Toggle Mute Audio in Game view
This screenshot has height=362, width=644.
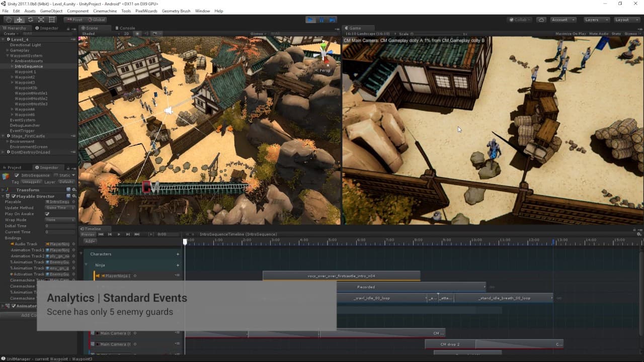[x=599, y=34]
